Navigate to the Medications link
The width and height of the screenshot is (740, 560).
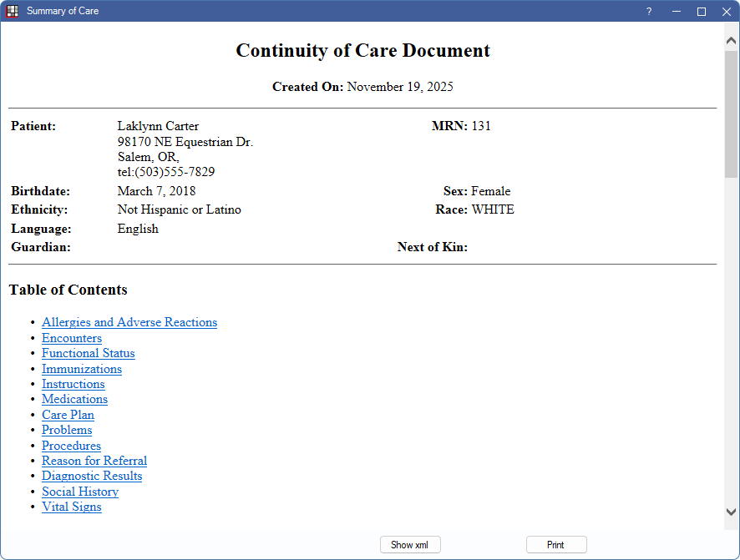tap(74, 399)
